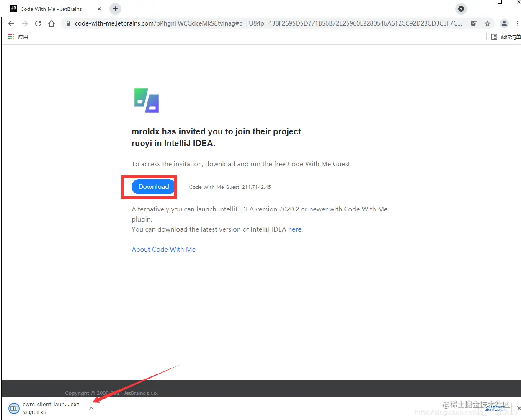Click the browser forward arrow
Screen dimensions: 521x420
coord(25,23)
